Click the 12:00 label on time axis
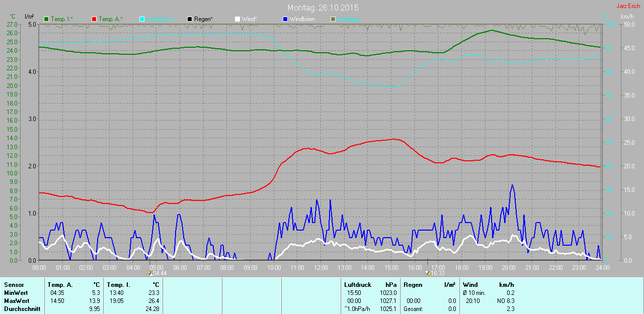The height and width of the screenshot is (314, 644). [x=320, y=268]
